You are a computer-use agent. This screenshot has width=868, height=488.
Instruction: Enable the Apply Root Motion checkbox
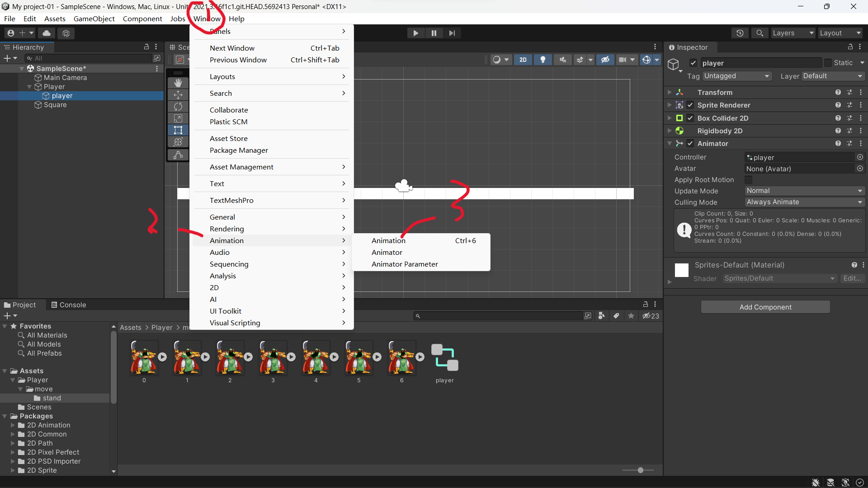pyautogui.click(x=749, y=180)
